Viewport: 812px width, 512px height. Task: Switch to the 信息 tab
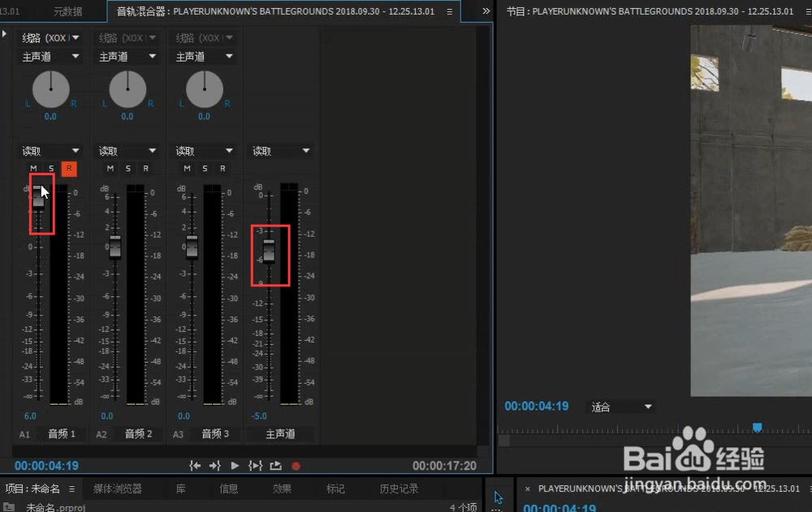point(229,488)
